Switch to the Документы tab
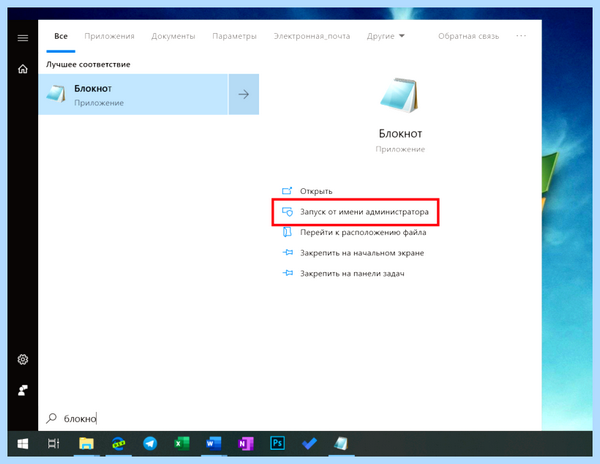 (x=173, y=36)
